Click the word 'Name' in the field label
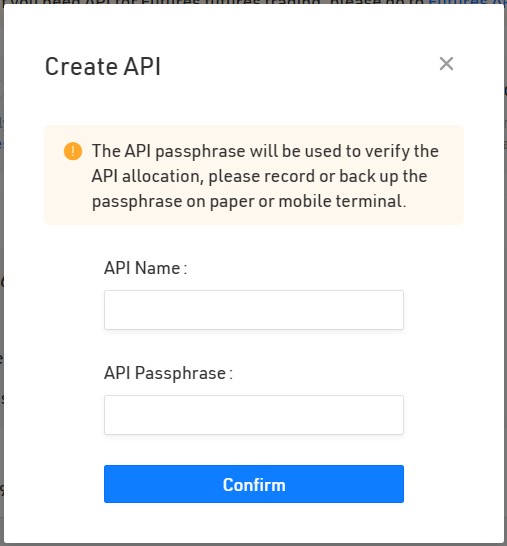This screenshot has width=507, height=546. [157, 268]
